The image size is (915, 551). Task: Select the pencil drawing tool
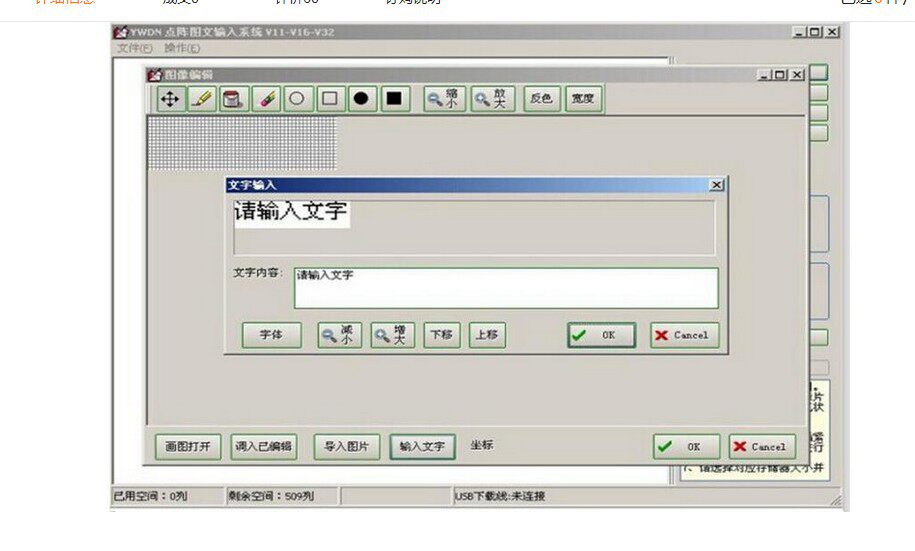[202, 99]
